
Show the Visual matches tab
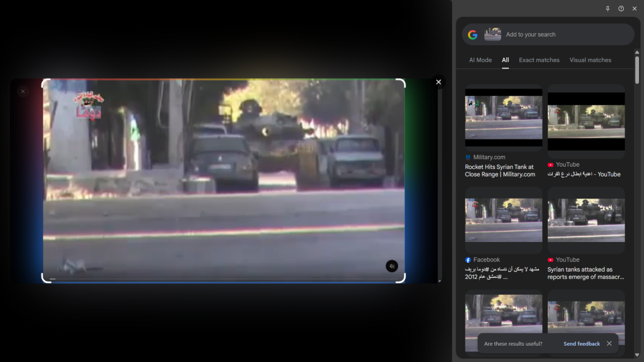click(590, 60)
